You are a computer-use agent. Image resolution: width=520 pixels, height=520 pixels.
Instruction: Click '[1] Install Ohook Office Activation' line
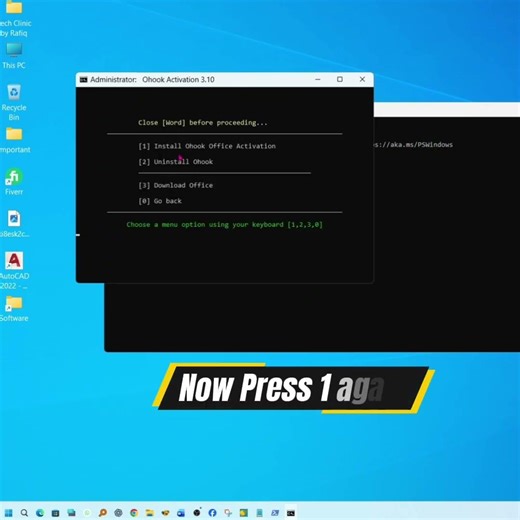pos(207,146)
